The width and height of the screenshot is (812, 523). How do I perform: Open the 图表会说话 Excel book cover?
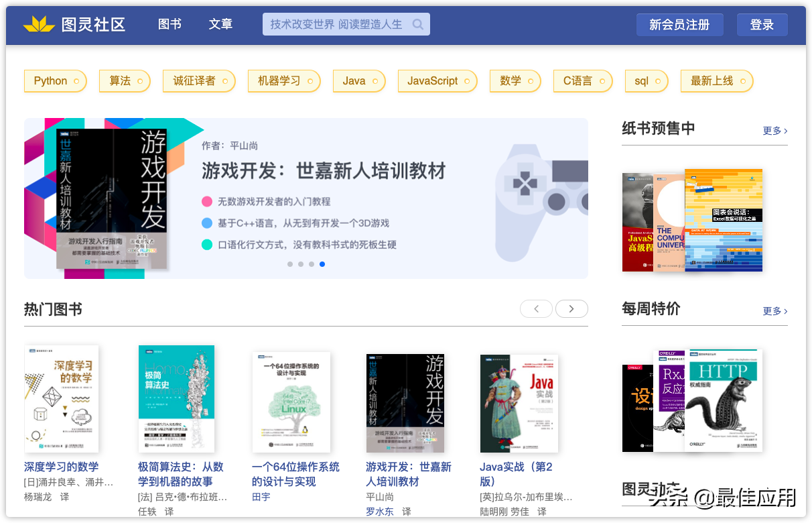click(x=724, y=220)
